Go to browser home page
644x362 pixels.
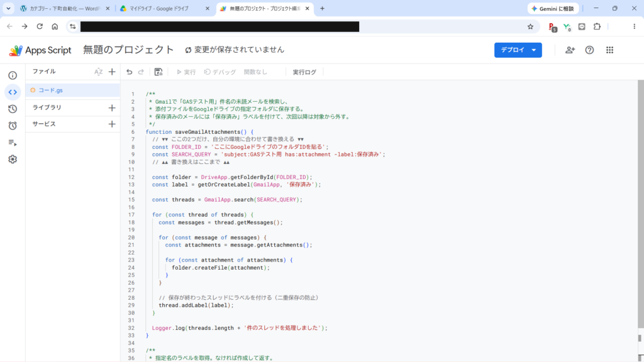click(55, 26)
